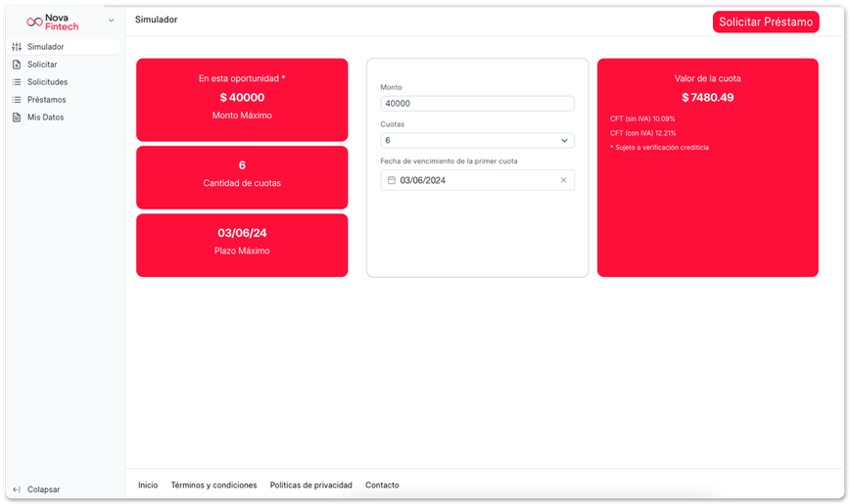The width and height of the screenshot is (850, 504).
Task: Click the Solicitar document icon in sidebar
Action: (x=17, y=65)
